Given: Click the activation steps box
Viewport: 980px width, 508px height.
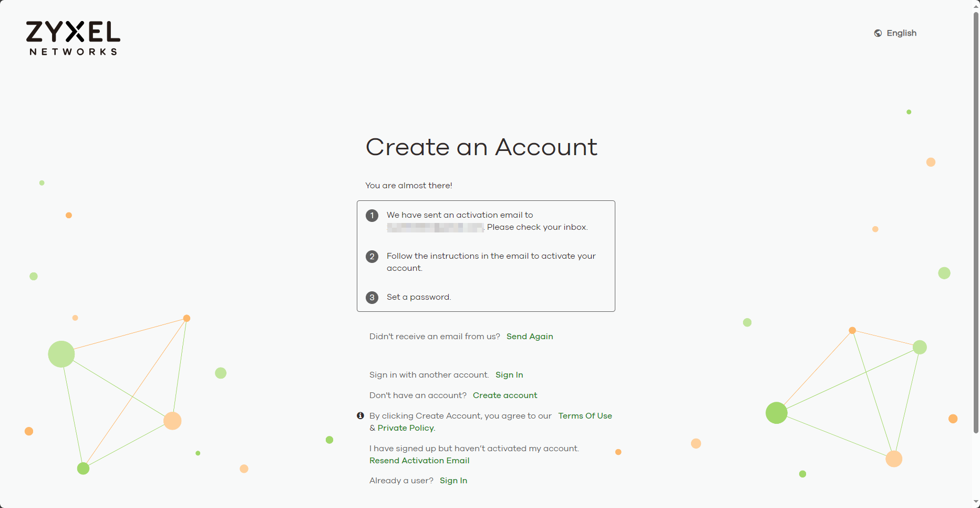Looking at the screenshot, I should pos(486,256).
